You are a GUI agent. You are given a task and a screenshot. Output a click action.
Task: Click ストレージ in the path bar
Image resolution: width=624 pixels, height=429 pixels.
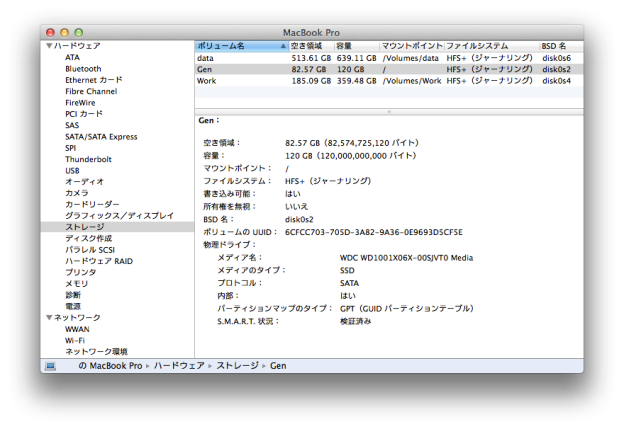[238, 366]
